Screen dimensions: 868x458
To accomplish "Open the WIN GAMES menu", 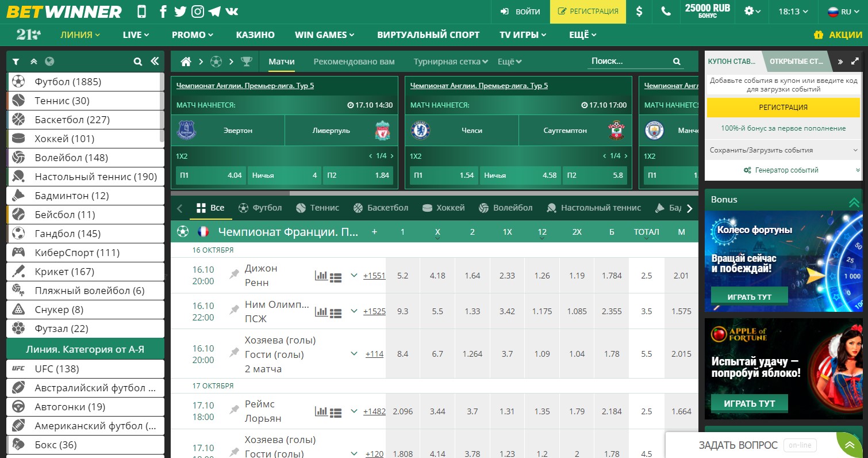I will point(324,35).
